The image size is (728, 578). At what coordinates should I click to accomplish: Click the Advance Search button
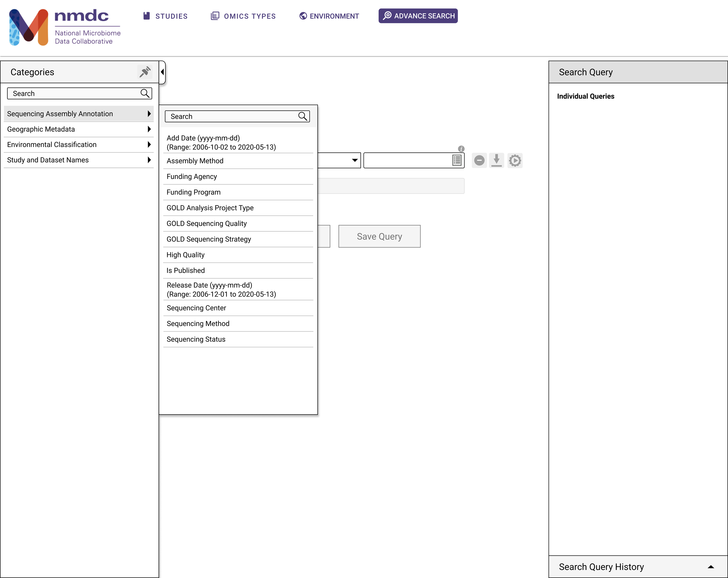(x=418, y=16)
